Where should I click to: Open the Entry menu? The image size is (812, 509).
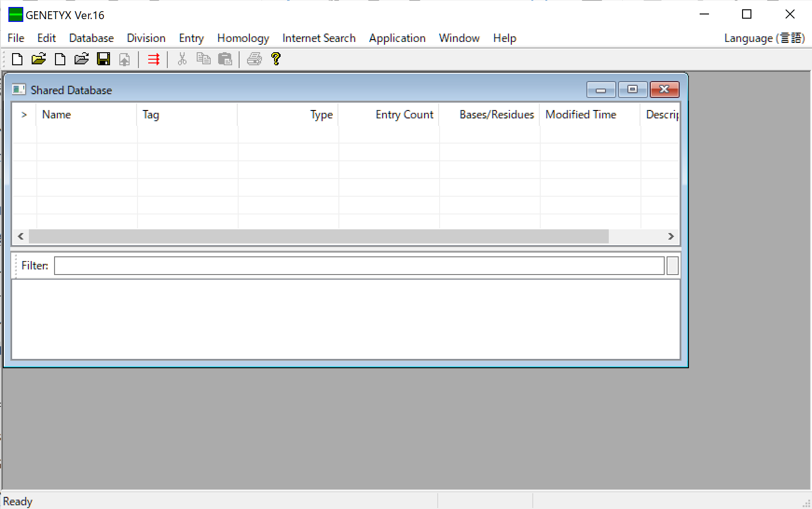pyautogui.click(x=192, y=38)
